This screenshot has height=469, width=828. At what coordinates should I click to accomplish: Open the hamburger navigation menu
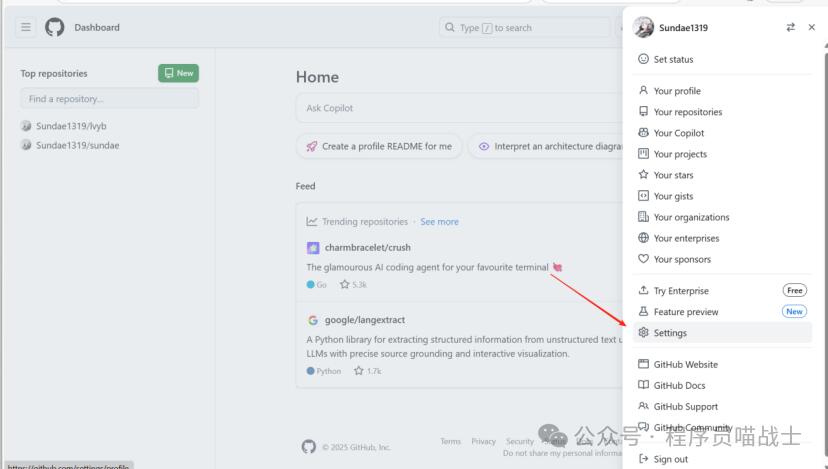coord(26,28)
